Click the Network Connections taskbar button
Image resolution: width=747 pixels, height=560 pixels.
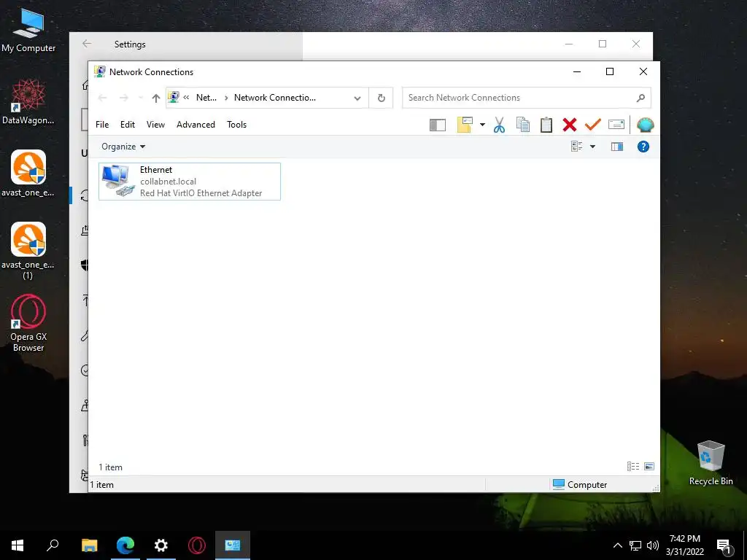233,545
